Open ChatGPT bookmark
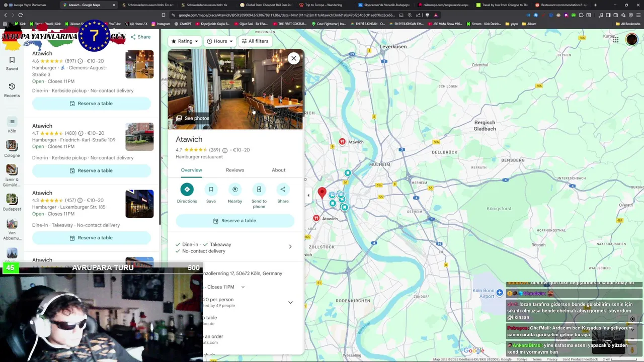This screenshot has width=644, height=362. tap(182, 24)
